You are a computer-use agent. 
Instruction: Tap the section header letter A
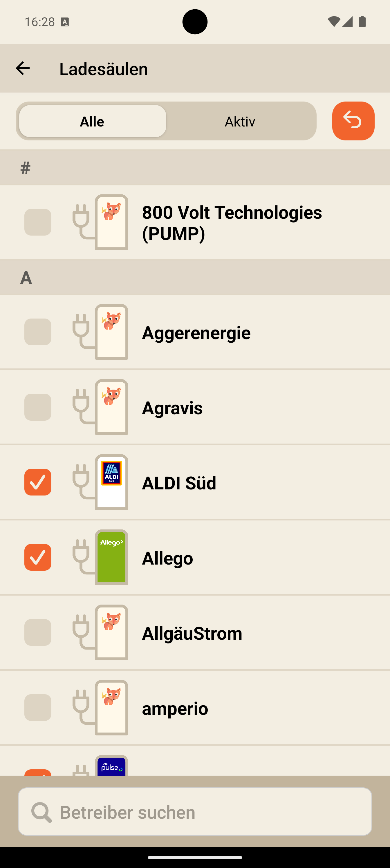tap(26, 278)
